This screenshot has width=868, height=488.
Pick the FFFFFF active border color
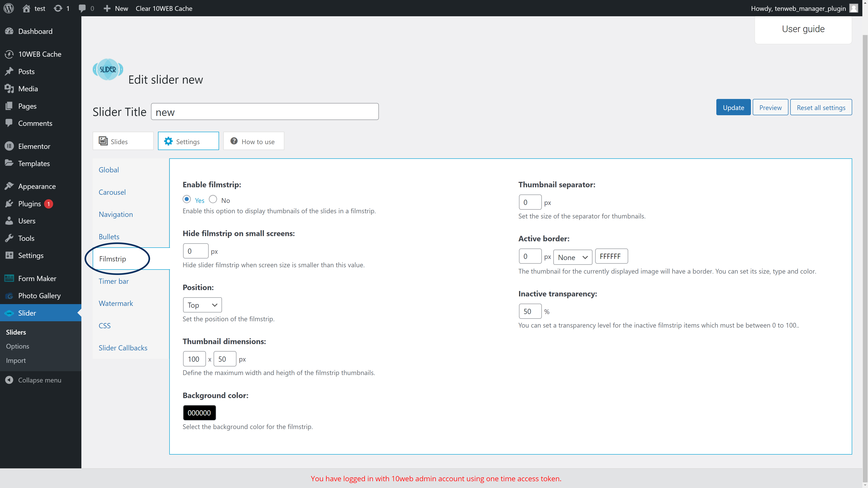point(611,256)
